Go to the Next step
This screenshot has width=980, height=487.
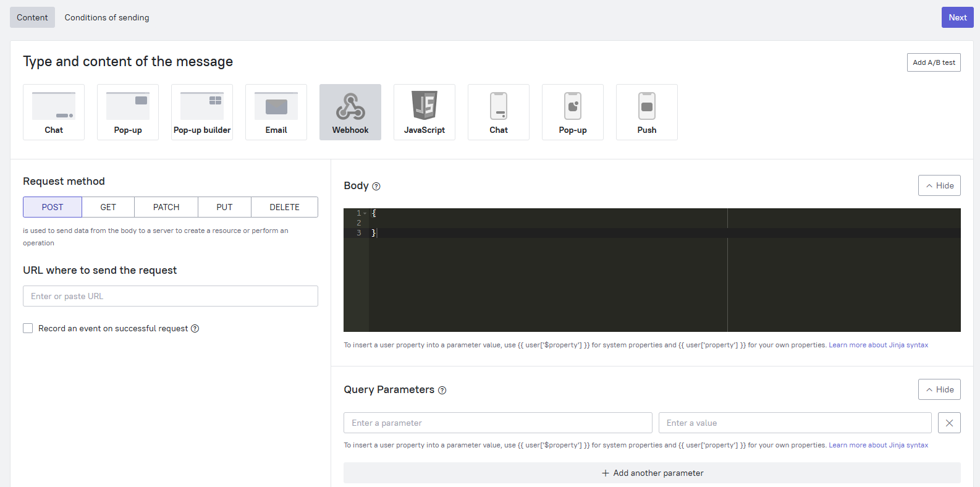tap(958, 17)
